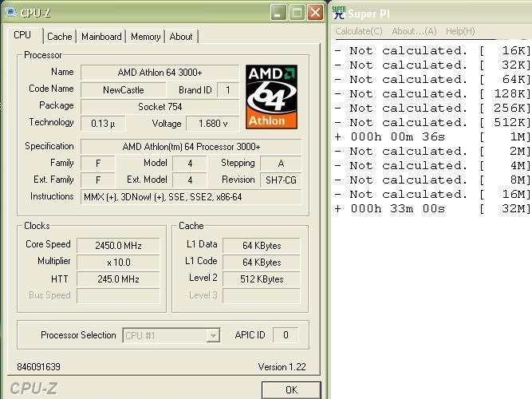The width and height of the screenshot is (532, 399).
Task: Click the CPU-Z title bar icon
Action: (x=11, y=13)
